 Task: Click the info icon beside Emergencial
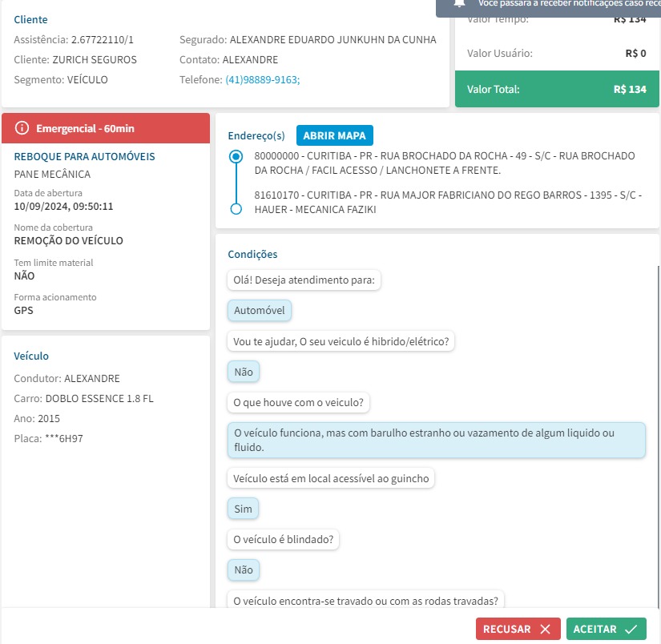point(22,128)
